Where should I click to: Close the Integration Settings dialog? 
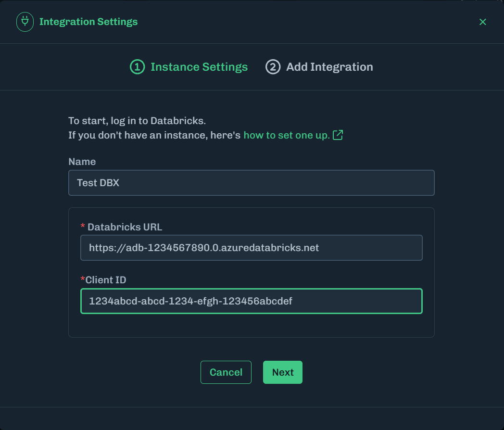483,22
